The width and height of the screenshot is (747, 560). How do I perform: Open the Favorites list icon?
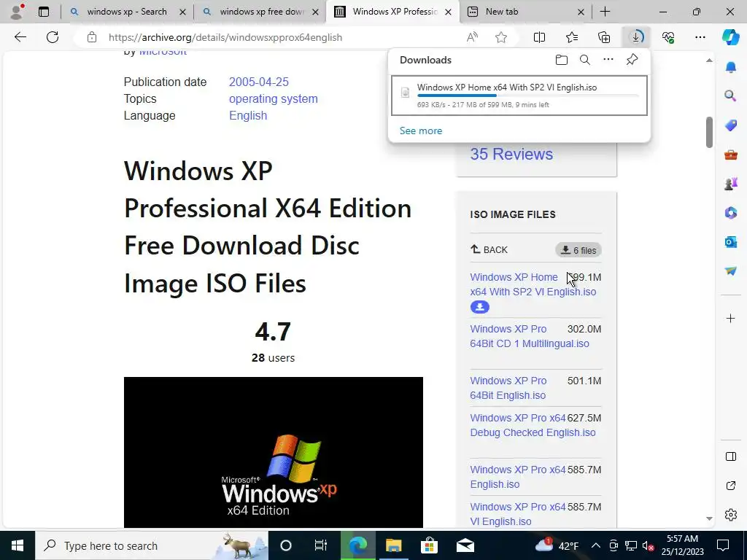pyautogui.click(x=572, y=37)
